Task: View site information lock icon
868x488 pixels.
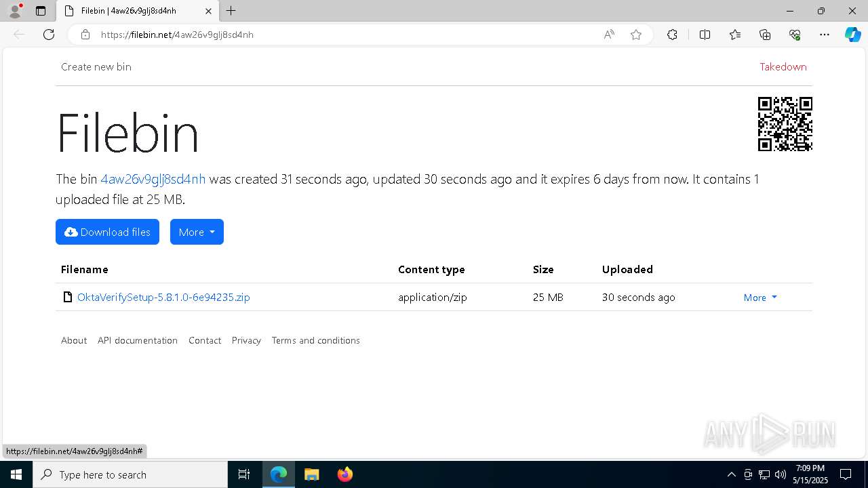Action: pos(85,35)
